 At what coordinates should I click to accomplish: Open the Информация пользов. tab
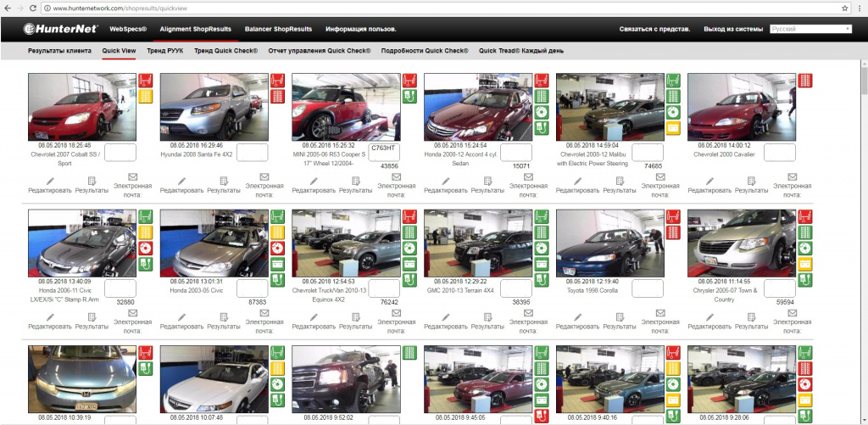(x=360, y=29)
